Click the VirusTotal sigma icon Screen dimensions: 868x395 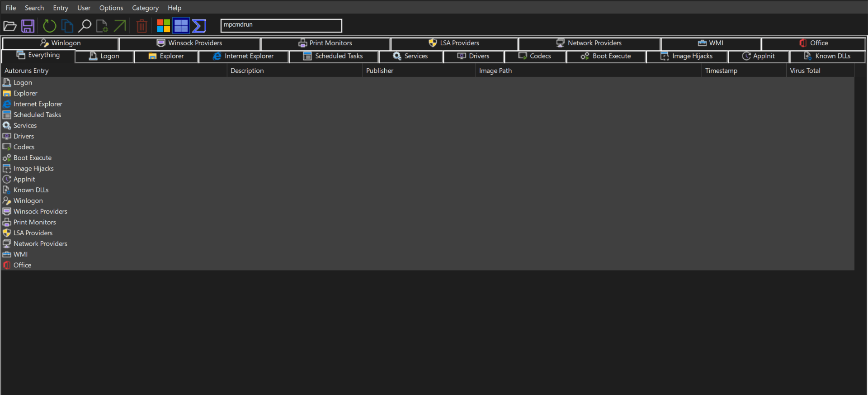tap(199, 26)
